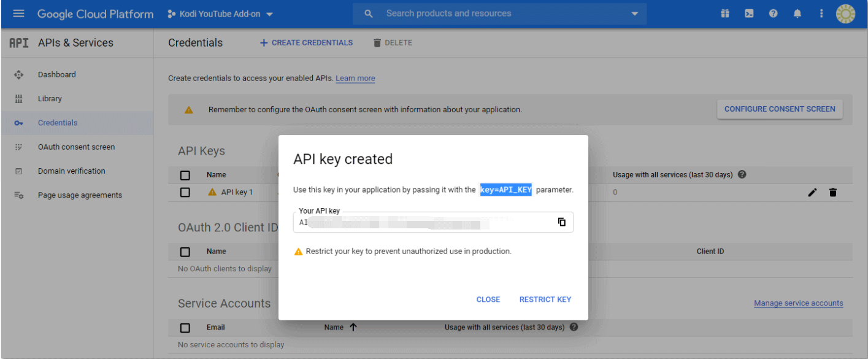The image size is (868, 359).
Task: Open the API key 1 entry
Action: (237, 192)
